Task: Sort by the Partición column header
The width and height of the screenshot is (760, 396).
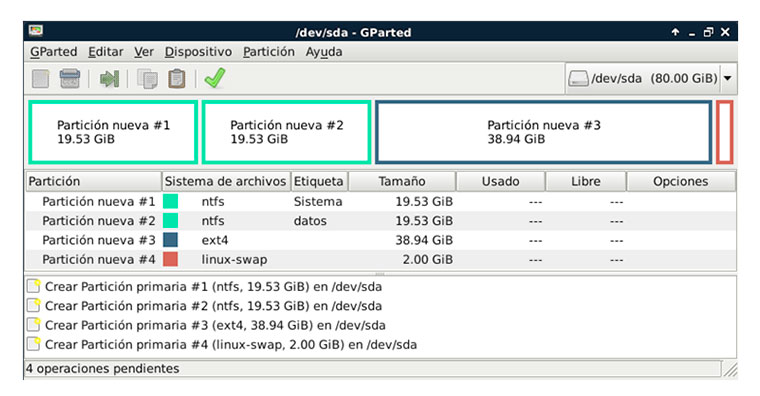Action: 93,181
